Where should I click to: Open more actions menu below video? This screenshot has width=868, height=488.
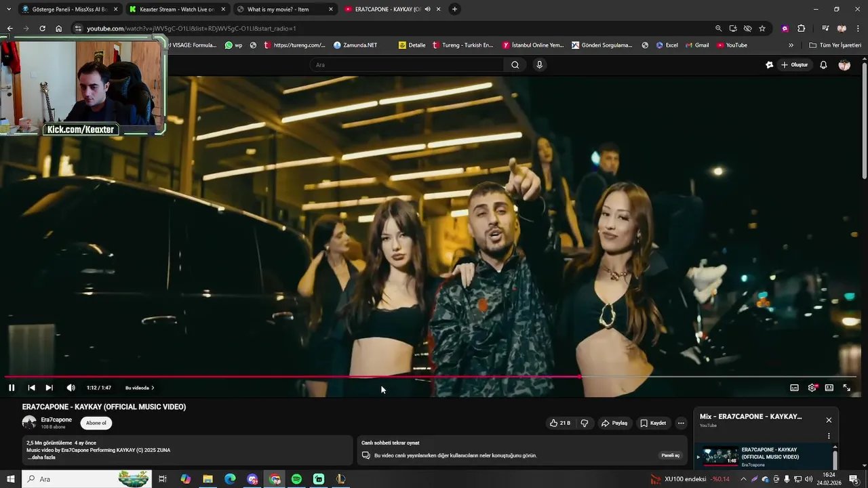[681, 423]
